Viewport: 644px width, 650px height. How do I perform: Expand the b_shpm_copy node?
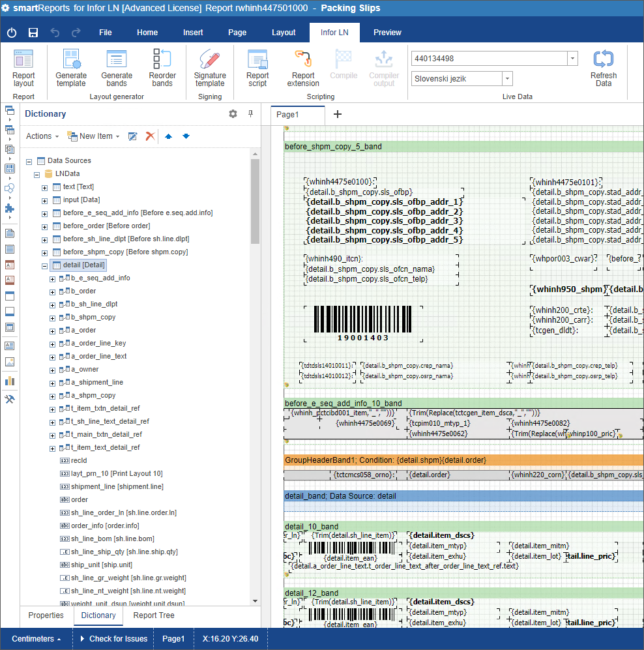(x=53, y=318)
